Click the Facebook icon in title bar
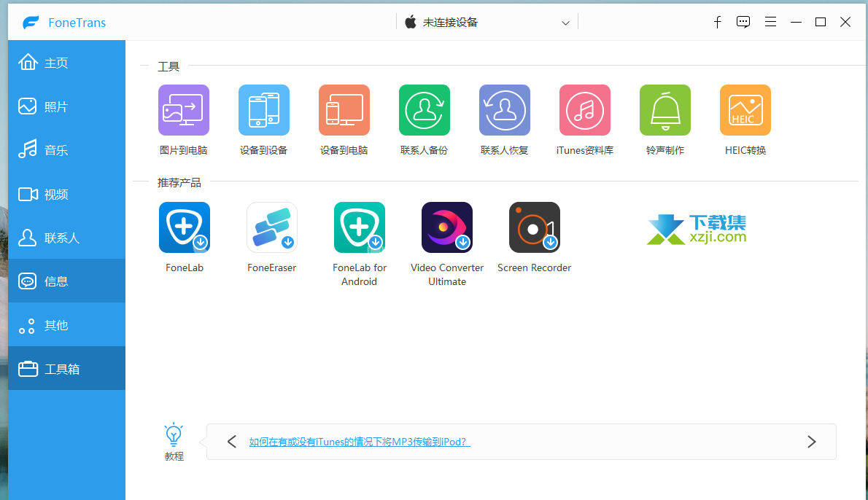Viewport: 868px width, 500px height. [x=718, y=22]
